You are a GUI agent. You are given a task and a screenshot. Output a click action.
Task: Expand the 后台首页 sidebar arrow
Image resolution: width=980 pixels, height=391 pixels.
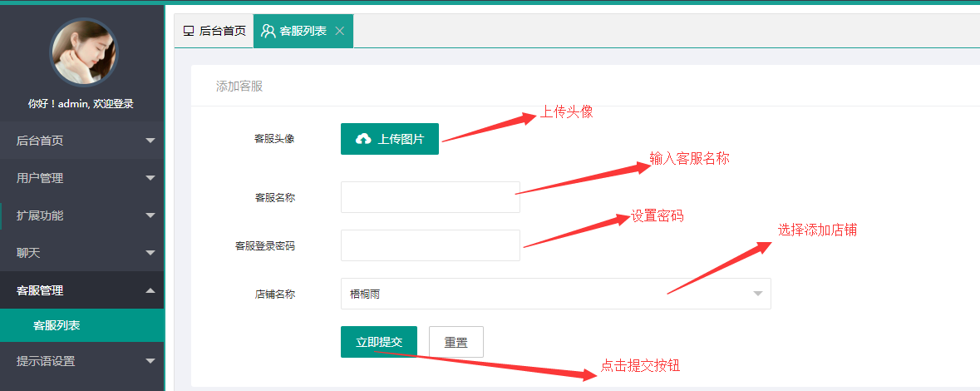pos(150,141)
